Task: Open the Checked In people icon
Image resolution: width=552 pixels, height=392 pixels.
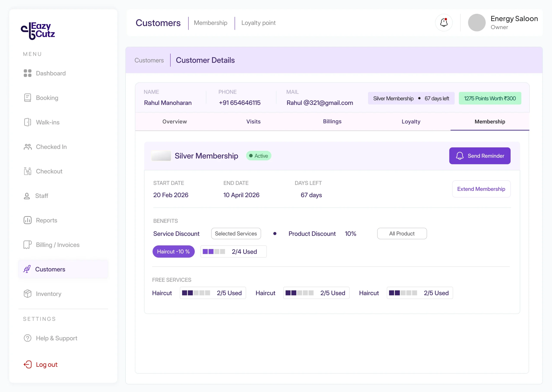Action: point(28,147)
